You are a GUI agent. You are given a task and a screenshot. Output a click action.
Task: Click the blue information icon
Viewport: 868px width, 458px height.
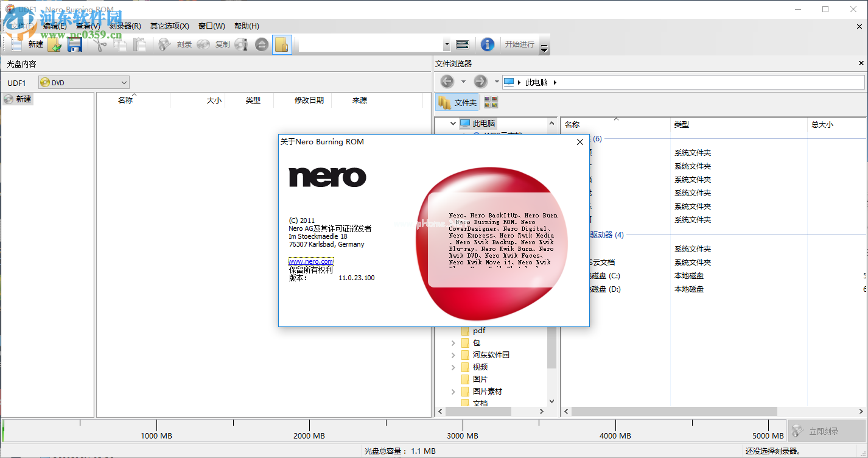point(487,44)
